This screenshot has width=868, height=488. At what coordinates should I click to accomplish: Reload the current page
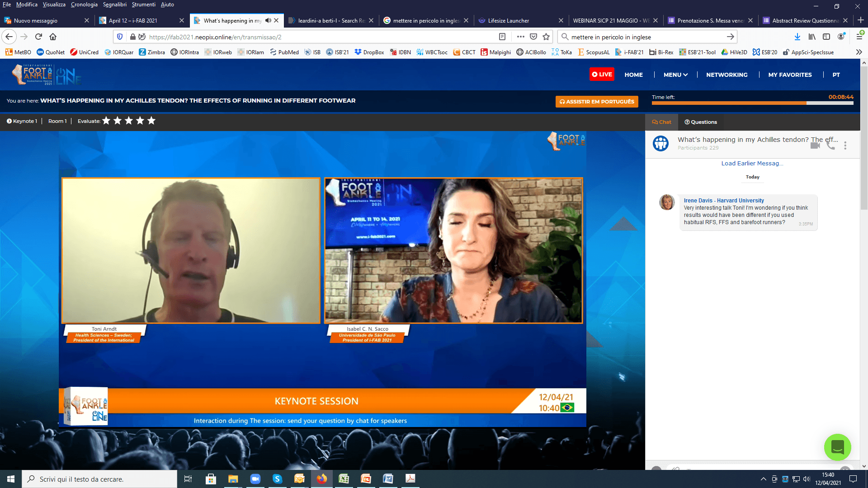pyautogui.click(x=38, y=37)
